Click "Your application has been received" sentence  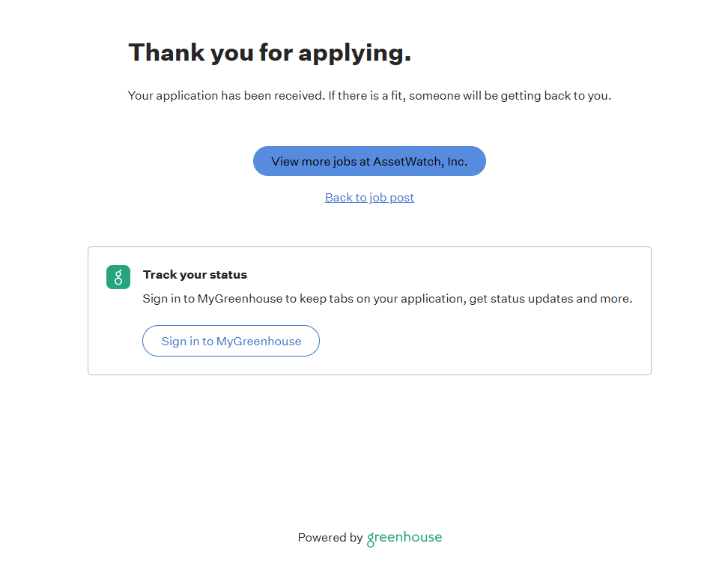226,96
